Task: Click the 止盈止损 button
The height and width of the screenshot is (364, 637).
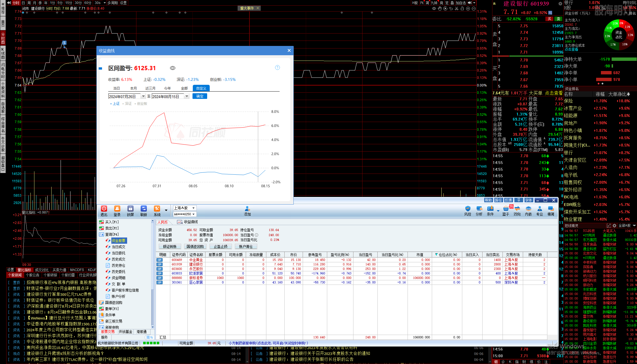Action: pyautogui.click(x=220, y=247)
